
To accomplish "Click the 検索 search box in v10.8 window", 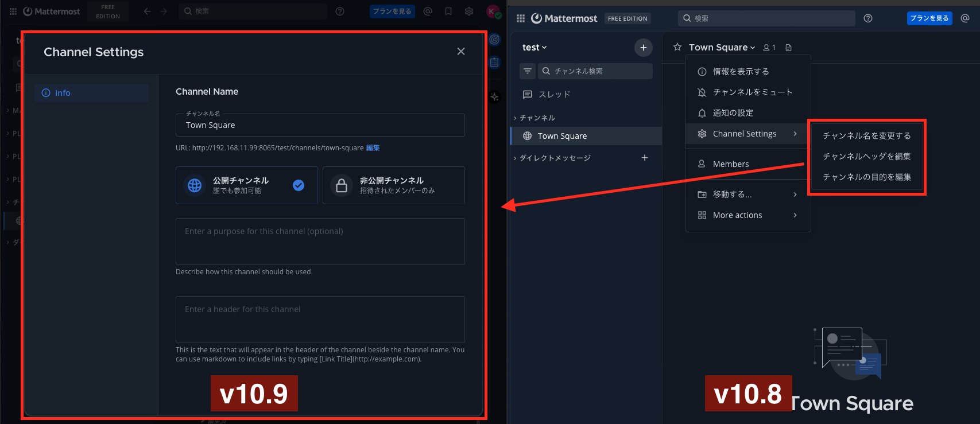I will tap(766, 18).
